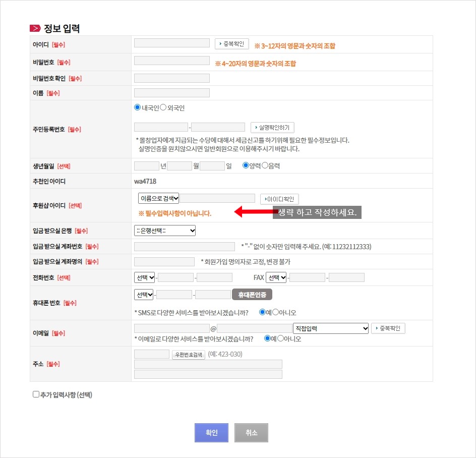Open the 직접입력 email domain dropdown

[331, 328]
